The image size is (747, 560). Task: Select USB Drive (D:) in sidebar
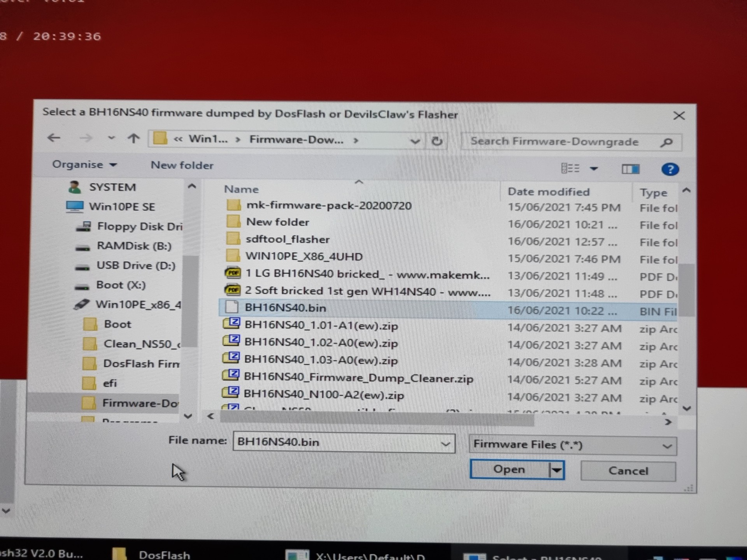point(135,266)
